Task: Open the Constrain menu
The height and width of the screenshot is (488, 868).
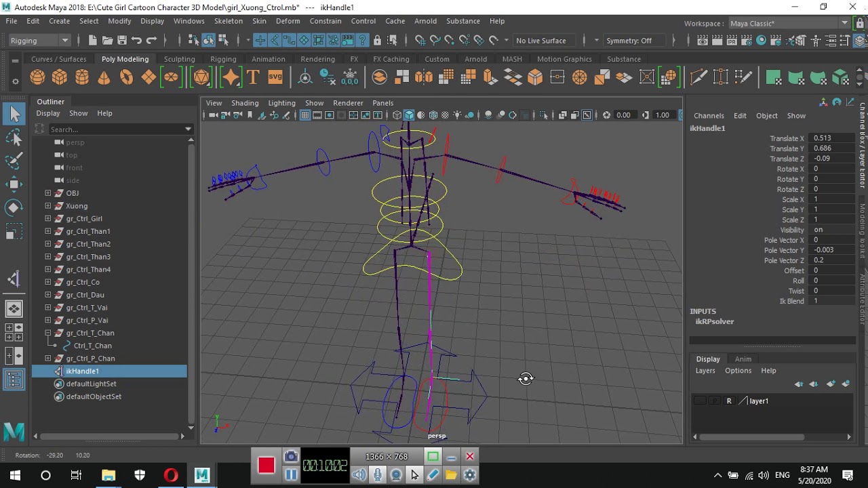Action: (x=325, y=21)
